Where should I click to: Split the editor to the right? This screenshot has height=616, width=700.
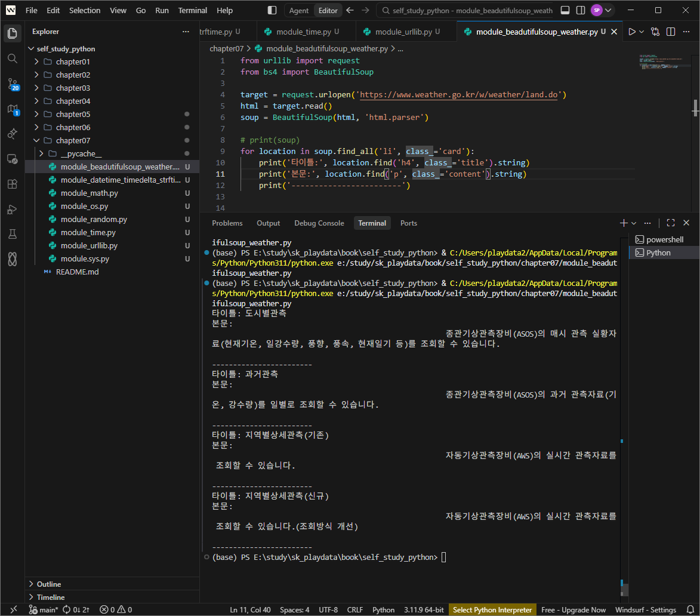pos(671,32)
